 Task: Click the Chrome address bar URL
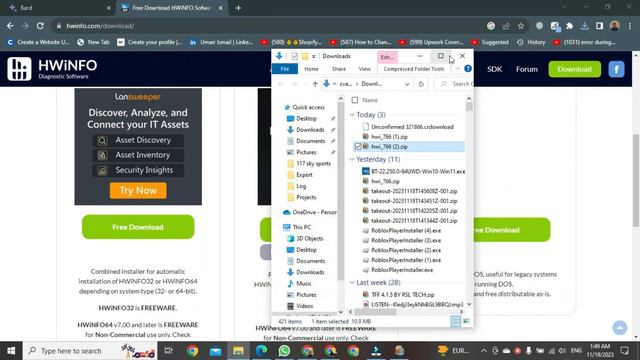100,26
